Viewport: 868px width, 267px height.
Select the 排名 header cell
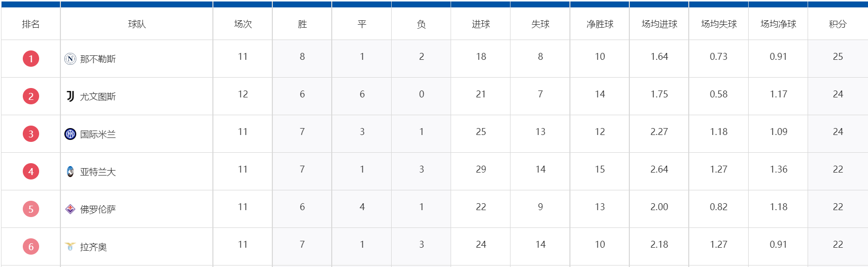31,24
